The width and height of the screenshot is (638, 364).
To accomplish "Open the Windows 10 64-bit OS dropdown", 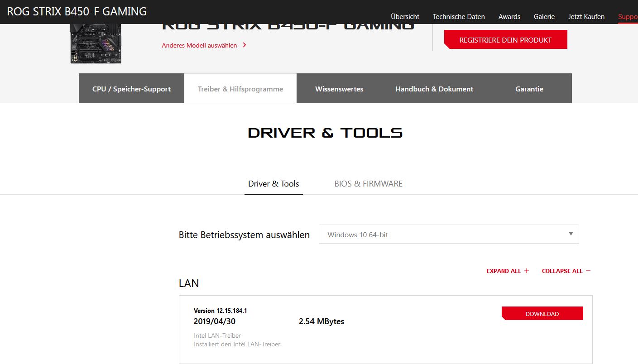I will pos(449,235).
